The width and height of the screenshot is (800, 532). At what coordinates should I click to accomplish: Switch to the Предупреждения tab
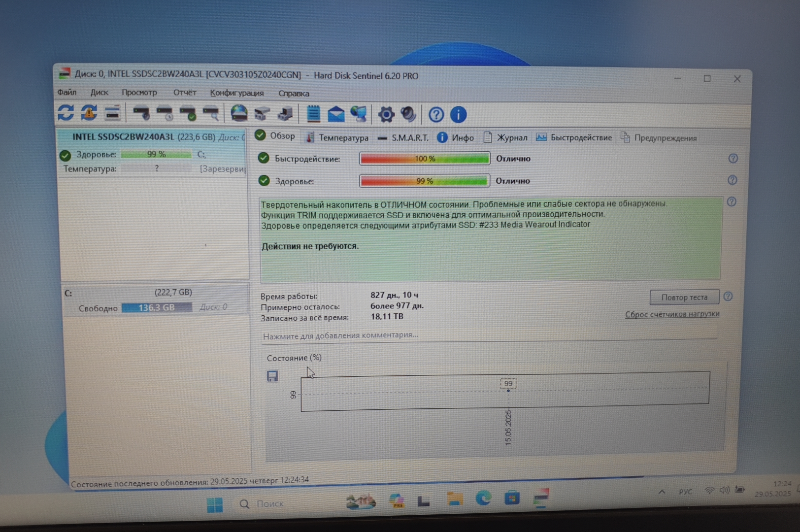(x=659, y=138)
